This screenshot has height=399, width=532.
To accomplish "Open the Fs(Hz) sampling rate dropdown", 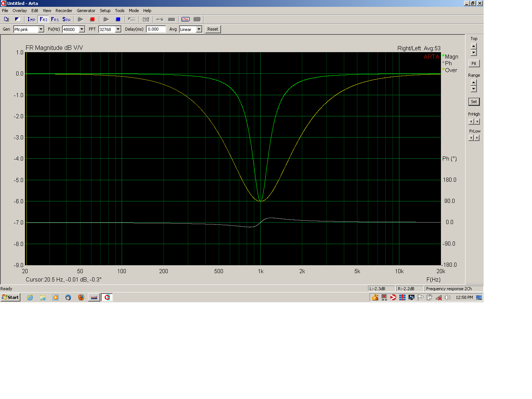I will [82, 29].
